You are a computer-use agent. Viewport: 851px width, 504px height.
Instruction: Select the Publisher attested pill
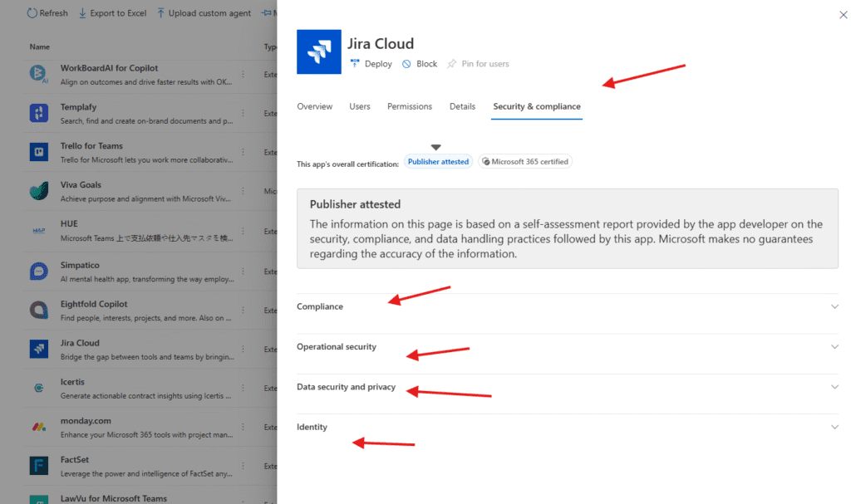click(x=438, y=162)
